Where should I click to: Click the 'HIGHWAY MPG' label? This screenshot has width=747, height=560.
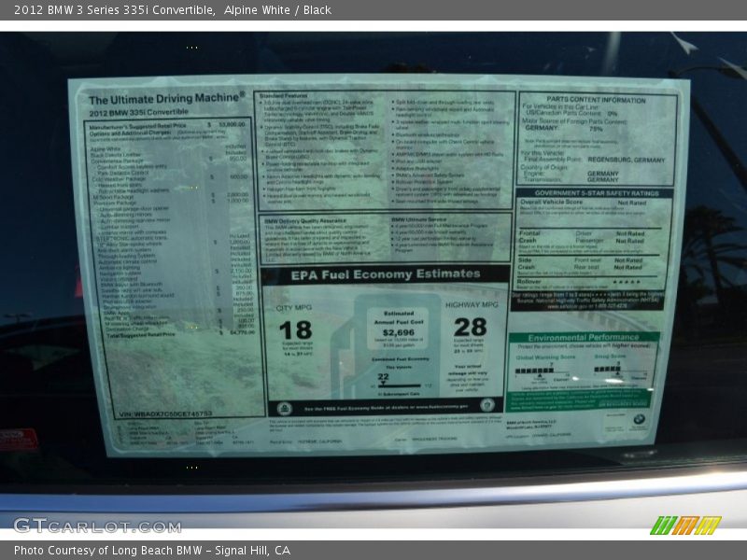[x=472, y=305]
